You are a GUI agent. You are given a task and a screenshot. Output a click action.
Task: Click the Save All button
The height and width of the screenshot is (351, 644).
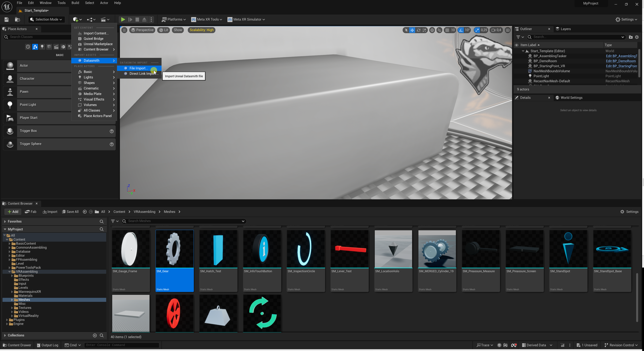(70, 212)
